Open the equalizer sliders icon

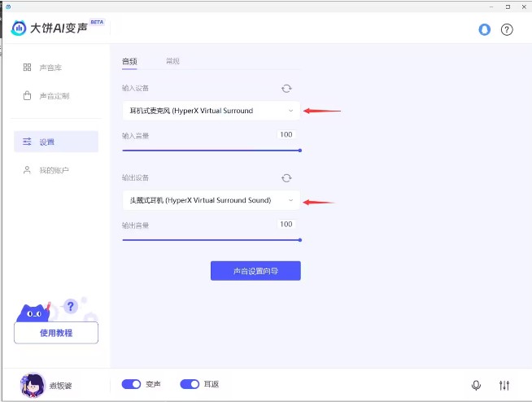click(504, 385)
